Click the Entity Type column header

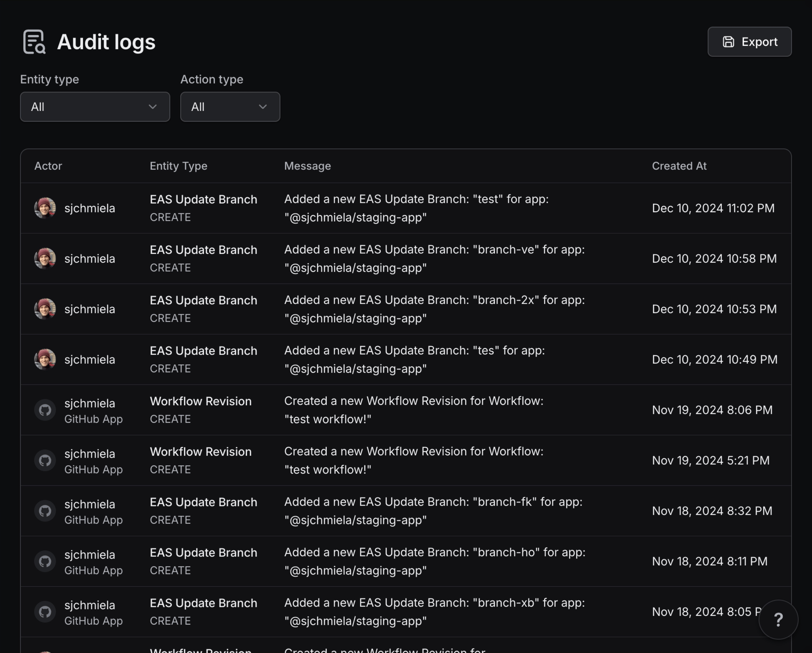[178, 166]
